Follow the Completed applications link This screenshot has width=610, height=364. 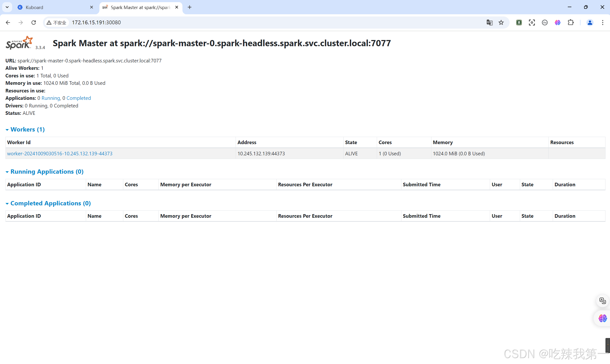[x=78, y=98]
